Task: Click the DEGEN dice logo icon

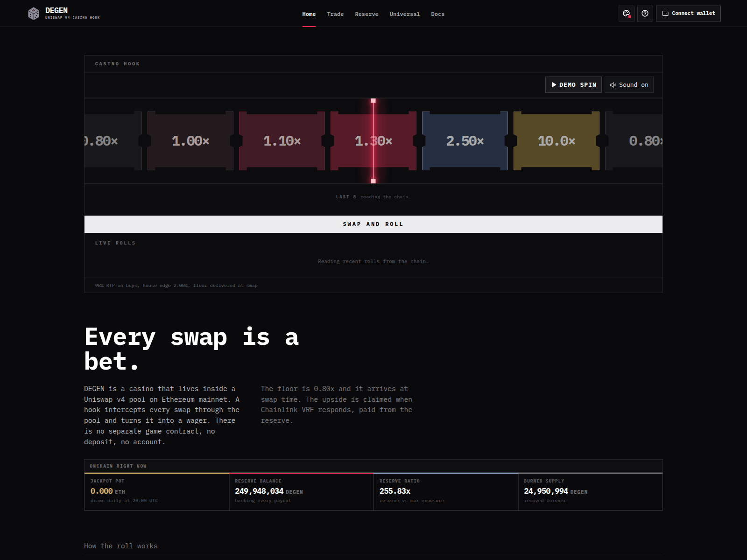Action: 34,14
